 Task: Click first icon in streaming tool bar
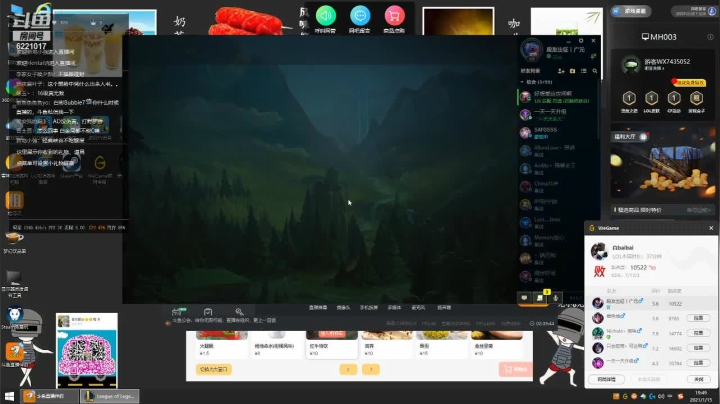coord(176,311)
